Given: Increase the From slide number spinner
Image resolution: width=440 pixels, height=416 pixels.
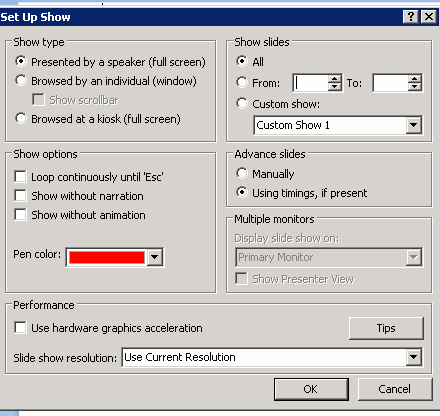Looking at the screenshot, I should [335, 79].
